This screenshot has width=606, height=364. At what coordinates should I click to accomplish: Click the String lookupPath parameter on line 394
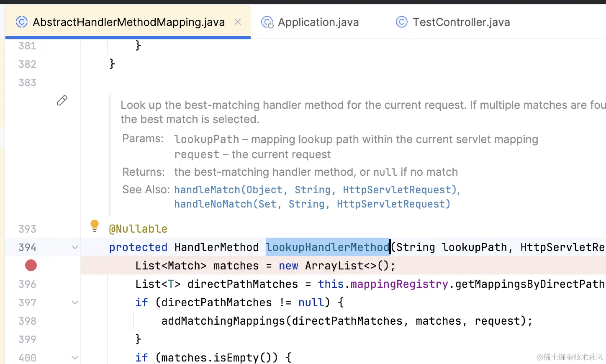click(452, 247)
